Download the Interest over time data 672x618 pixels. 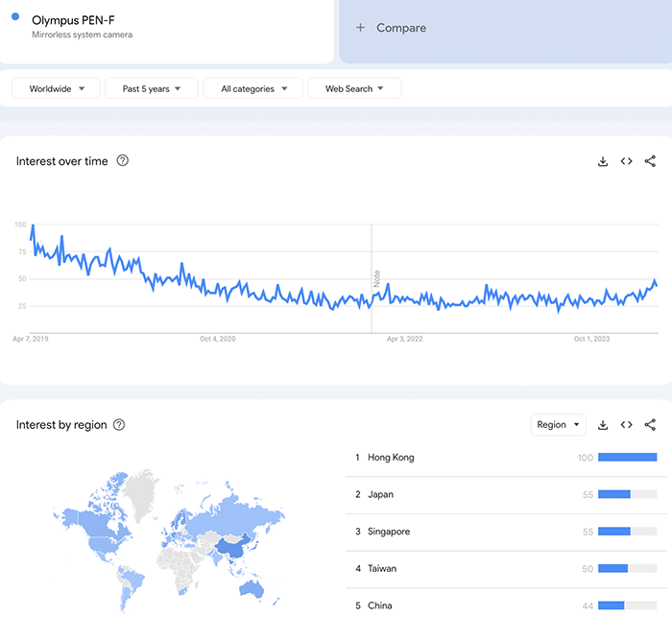(603, 161)
